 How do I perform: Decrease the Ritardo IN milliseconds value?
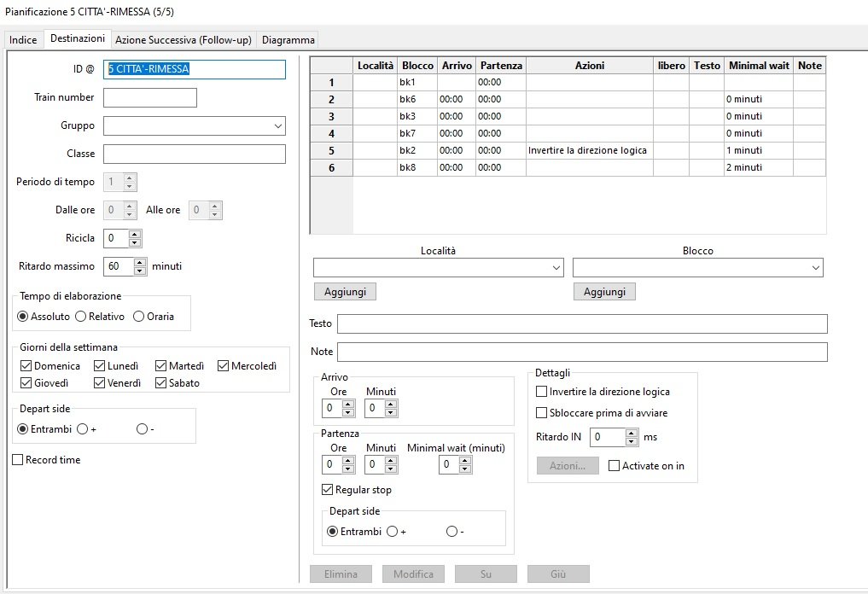(632, 441)
